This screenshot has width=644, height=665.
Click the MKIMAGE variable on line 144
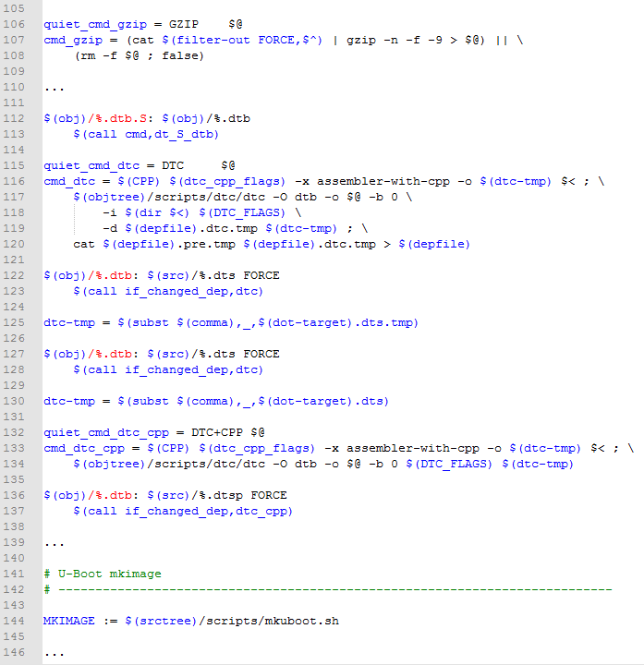click(x=69, y=621)
